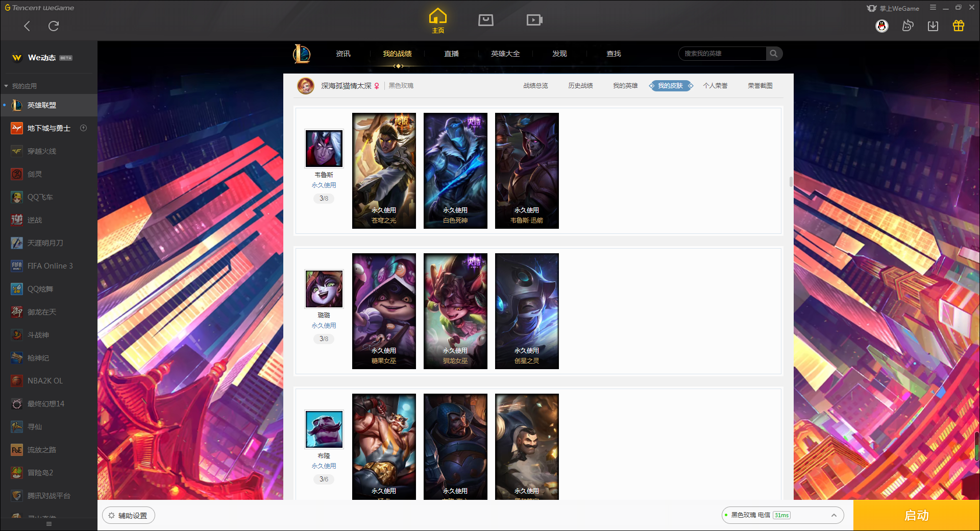
Task: Select 地下城与勇士 in sidebar
Action: point(48,128)
